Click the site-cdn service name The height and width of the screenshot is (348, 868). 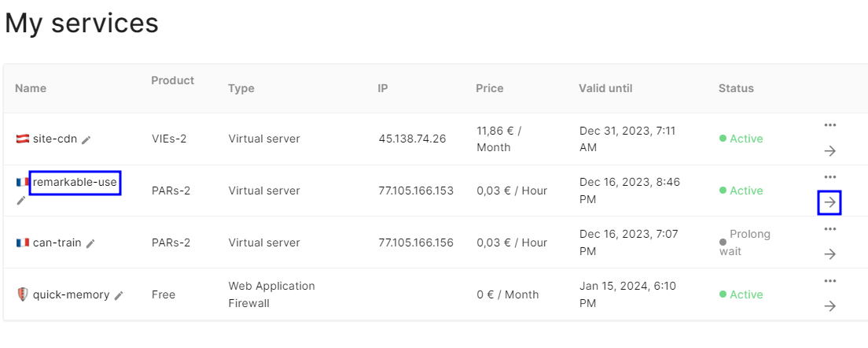pos(54,139)
